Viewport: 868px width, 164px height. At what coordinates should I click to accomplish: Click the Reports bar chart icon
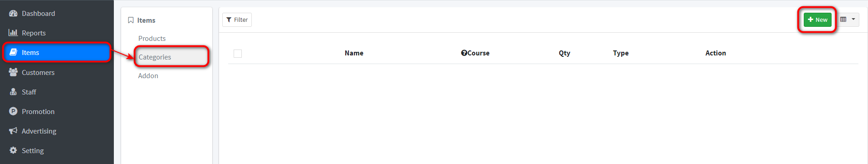point(13,33)
